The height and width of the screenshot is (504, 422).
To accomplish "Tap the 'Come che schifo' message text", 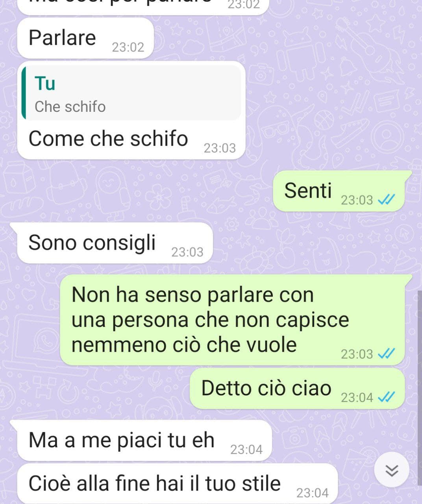I will pyautogui.click(x=108, y=139).
